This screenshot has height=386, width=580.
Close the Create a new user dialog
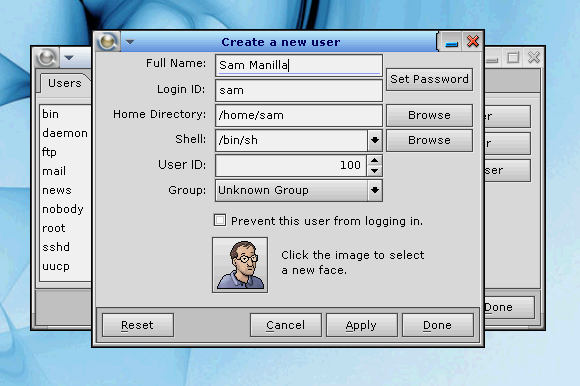point(473,41)
